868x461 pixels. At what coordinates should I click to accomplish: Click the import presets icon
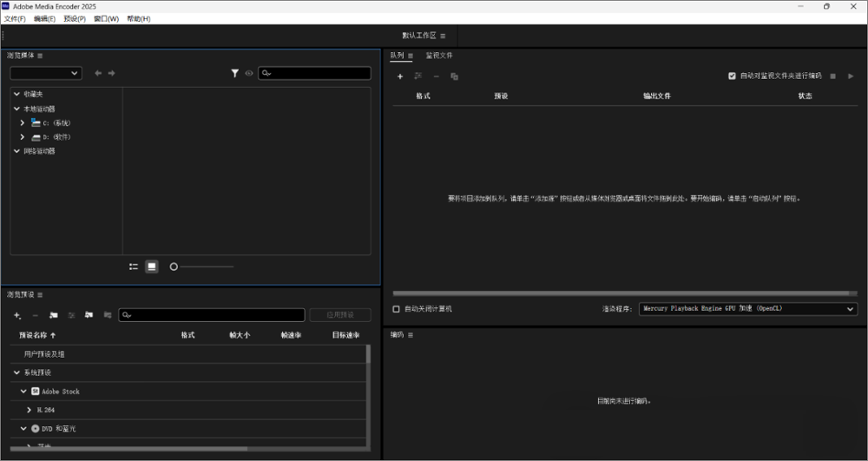(89, 315)
